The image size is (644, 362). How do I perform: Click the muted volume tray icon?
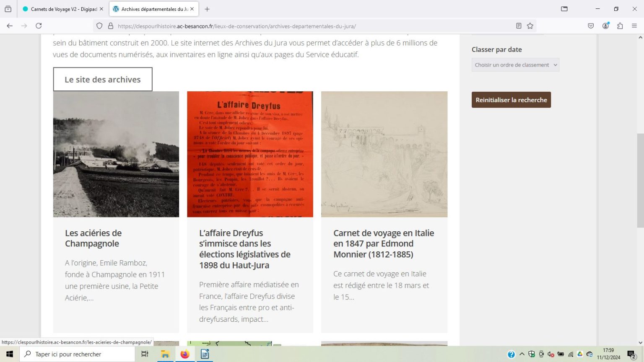coord(551,354)
